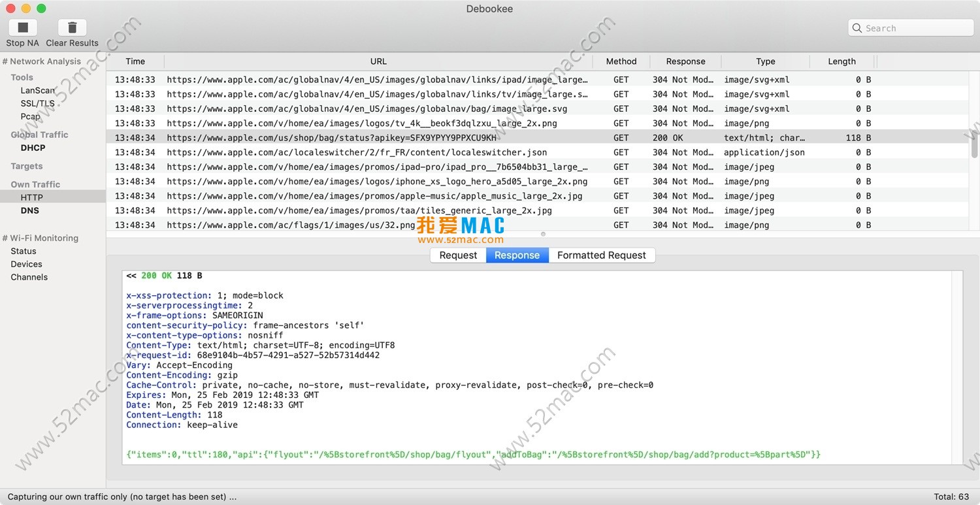Select the ipad/image_large request row
This screenshot has width=980, height=505.
(x=538, y=80)
